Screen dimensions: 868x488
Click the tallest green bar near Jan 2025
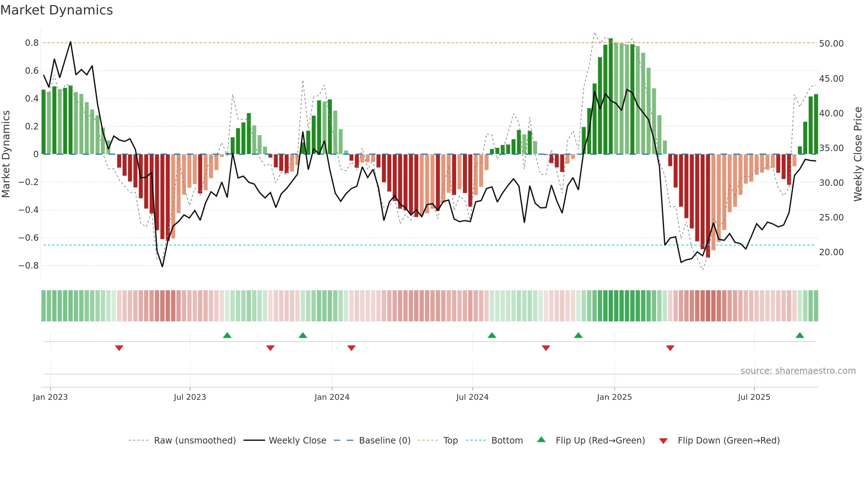[610, 96]
